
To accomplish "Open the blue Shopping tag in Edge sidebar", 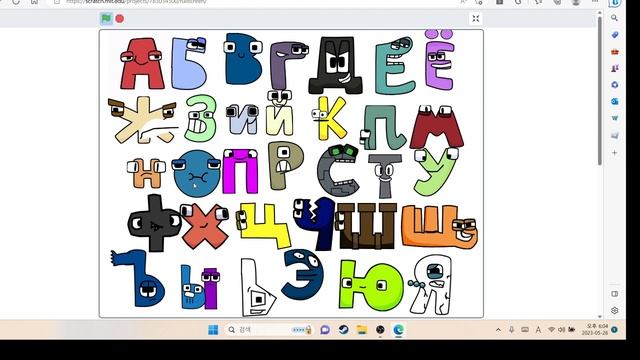I will pyautogui.click(x=615, y=35).
